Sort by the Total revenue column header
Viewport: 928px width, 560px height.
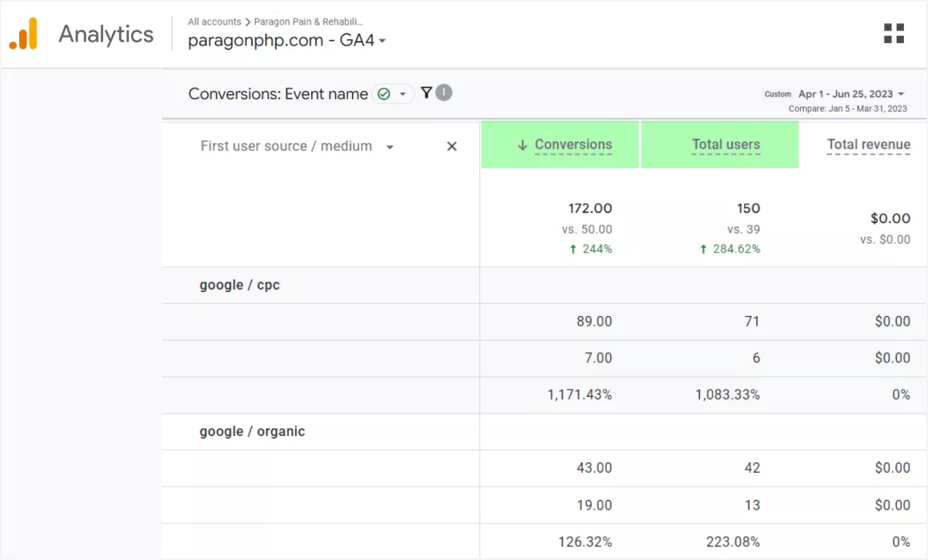[x=868, y=145]
